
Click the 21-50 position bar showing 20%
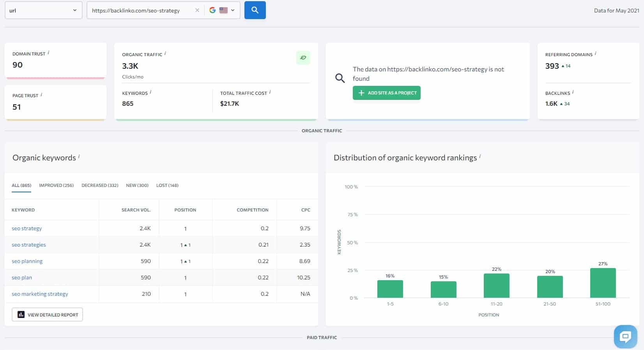click(x=550, y=287)
